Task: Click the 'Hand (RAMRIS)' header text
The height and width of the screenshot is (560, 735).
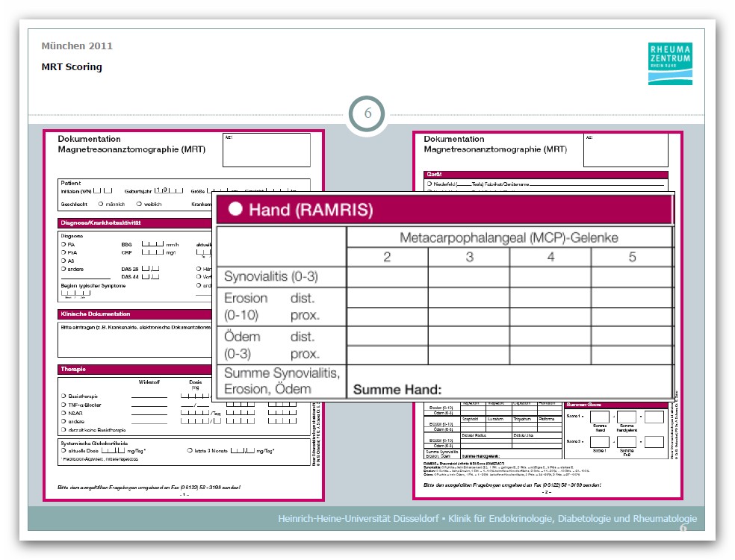Action: click(x=311, y=210)
